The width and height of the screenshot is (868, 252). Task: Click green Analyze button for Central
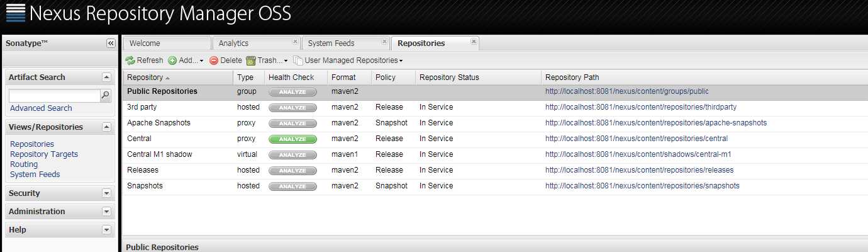292,139
